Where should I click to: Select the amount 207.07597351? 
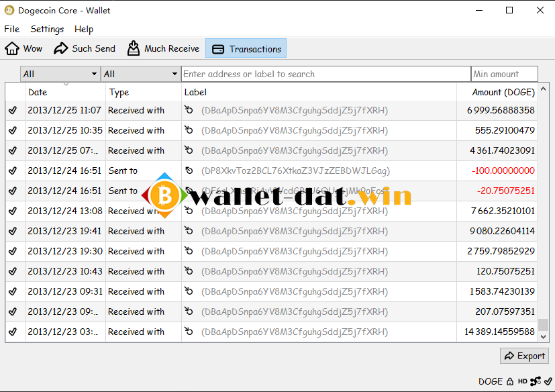[x=505, y=311]
